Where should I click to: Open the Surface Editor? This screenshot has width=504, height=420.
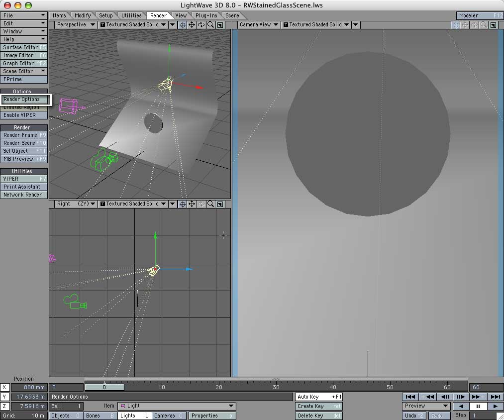click(24, 48)
